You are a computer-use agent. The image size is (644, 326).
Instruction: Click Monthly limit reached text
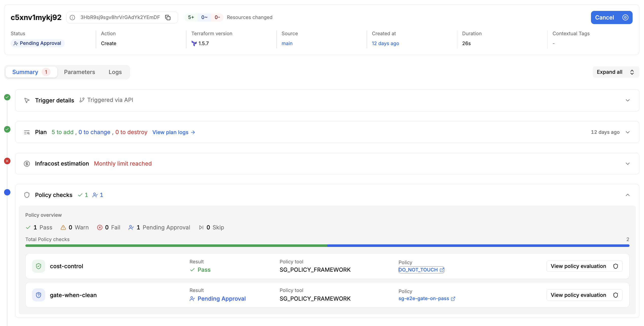123,164
